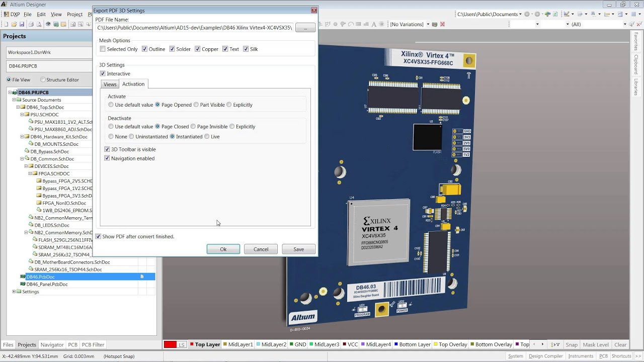Click Ok in Export PDF 3D Settings
This screenshot has width=644, height=362.
tap(223, 249)
